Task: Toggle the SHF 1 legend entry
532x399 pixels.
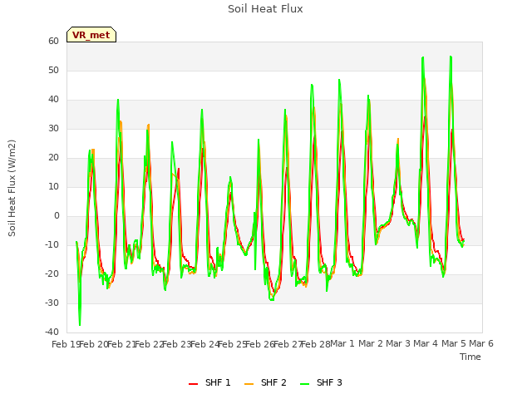Action: (209, 382)
